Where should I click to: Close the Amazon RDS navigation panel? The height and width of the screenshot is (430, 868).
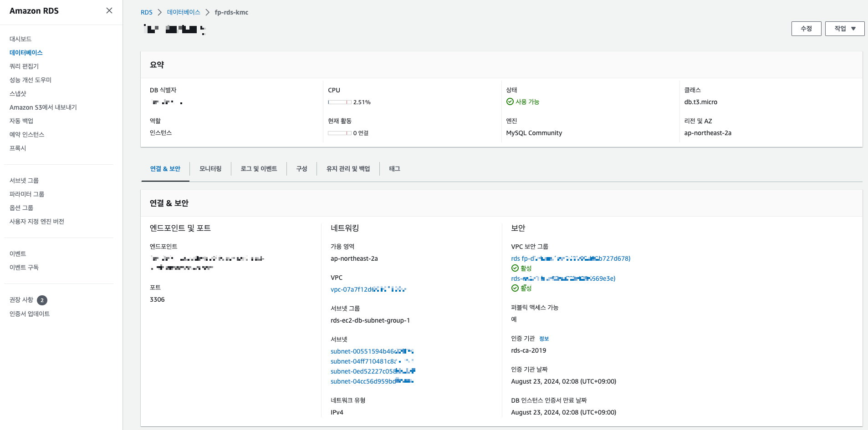tap(109, 10)
